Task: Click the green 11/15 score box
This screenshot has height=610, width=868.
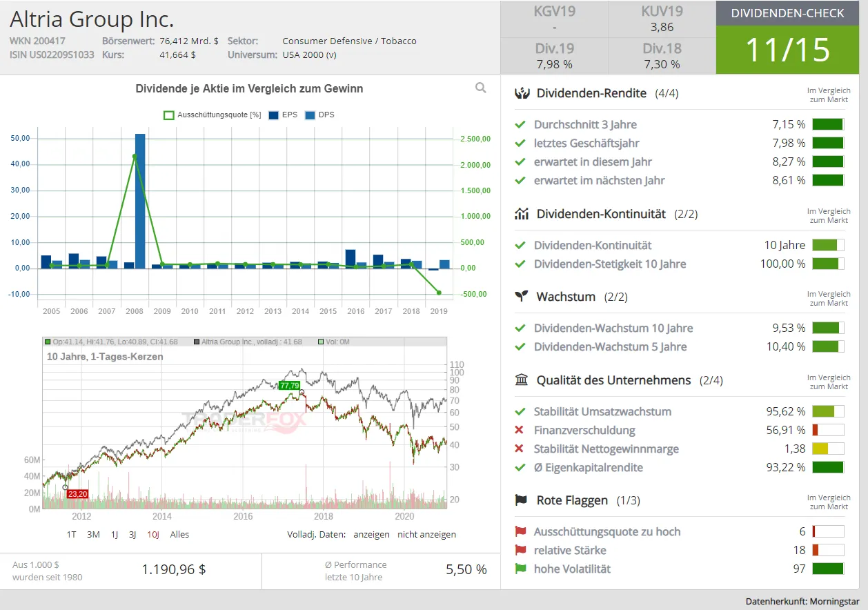Action: [787, 50]
